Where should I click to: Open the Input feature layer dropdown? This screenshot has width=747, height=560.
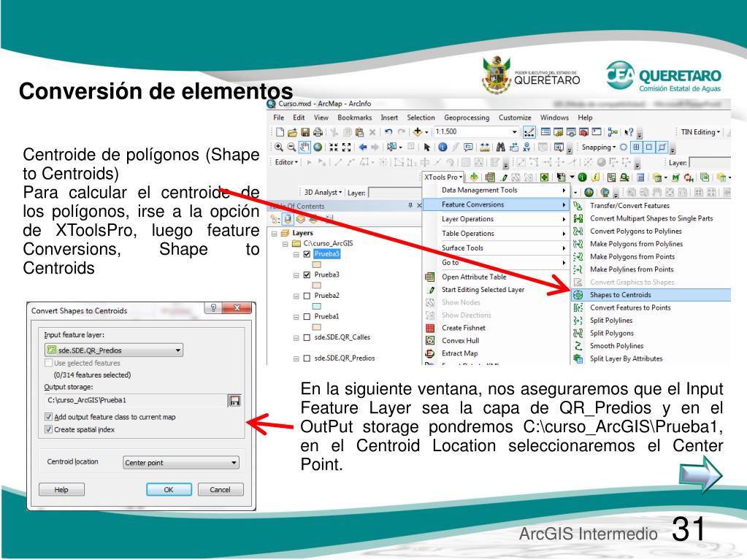point(114,350)
